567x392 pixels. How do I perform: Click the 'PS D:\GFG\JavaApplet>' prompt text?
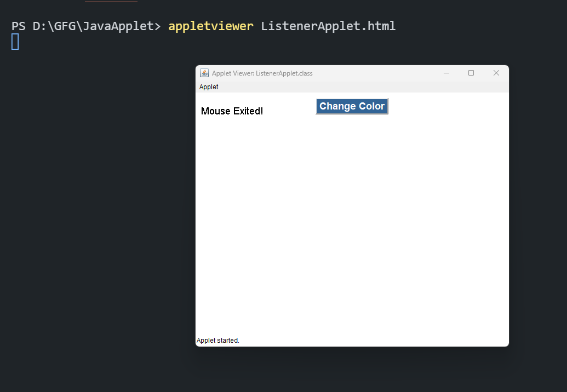86,26
